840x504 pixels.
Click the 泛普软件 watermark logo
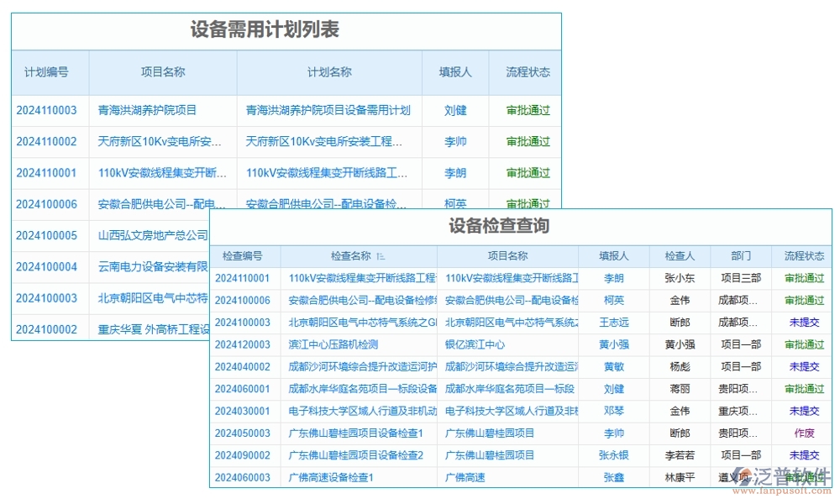764,475
